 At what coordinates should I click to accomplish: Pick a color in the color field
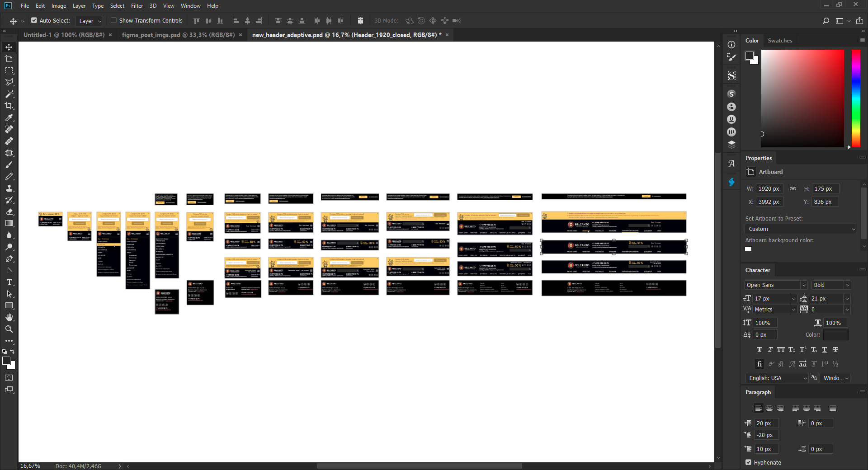point(802,99)
